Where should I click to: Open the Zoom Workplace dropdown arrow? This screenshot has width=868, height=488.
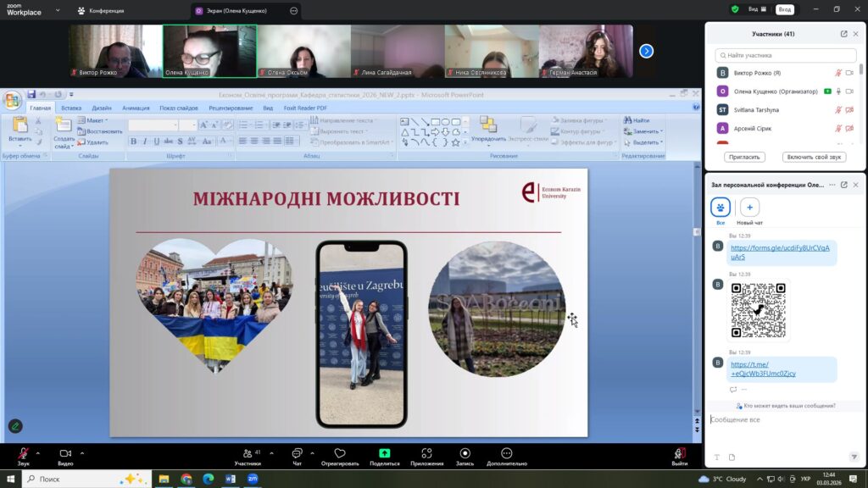[57, 11]
